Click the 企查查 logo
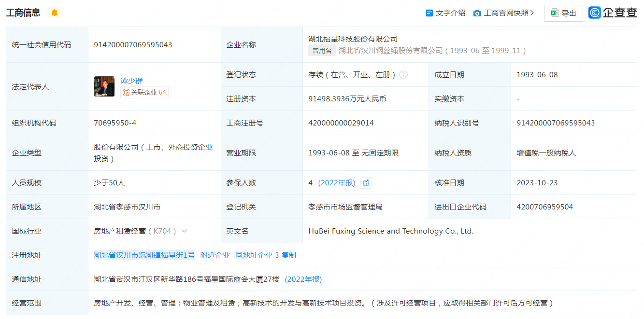 (613, 13)
